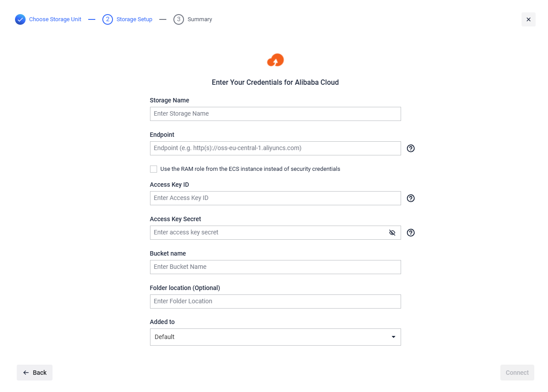This screenshot has height=392, width=548.
Task: Click the heading Enter Your Credentials for Alibaba Cloud
Action: coord(275,83)
